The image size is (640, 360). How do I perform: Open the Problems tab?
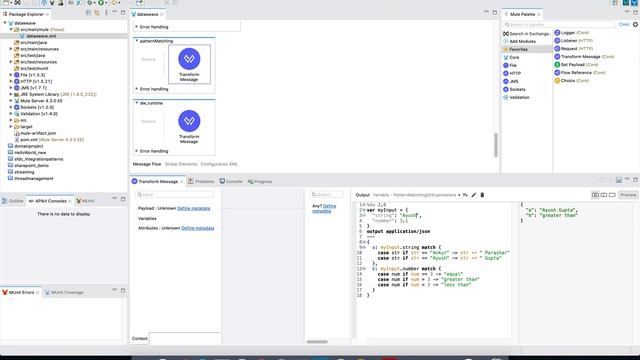pyautogui.click(x=201, y=181)
